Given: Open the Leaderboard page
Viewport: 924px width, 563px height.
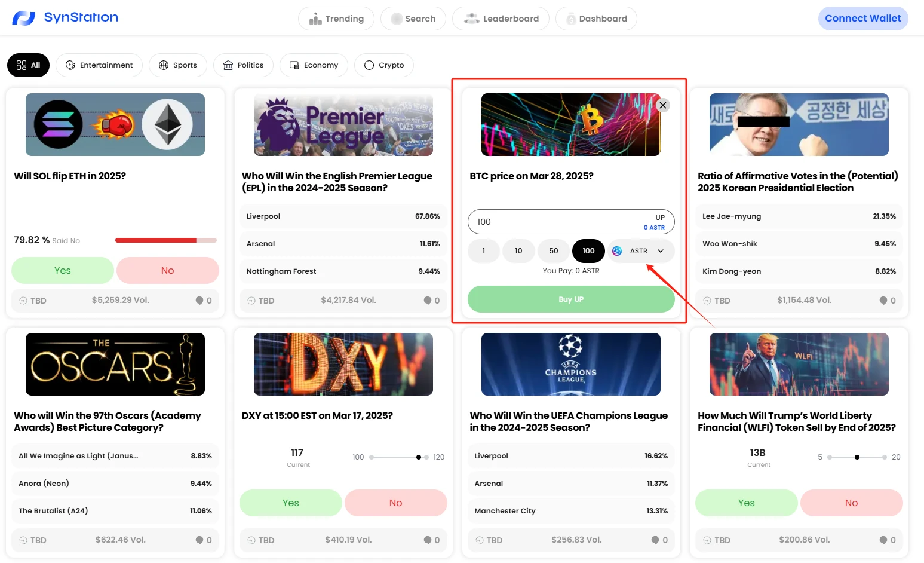Looking at the screenshot, I should pos(501,19).
